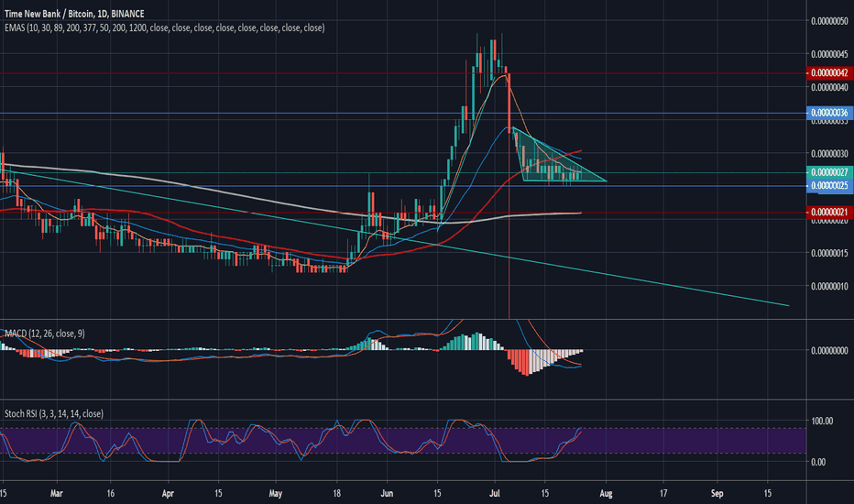Select the Stoch RSI indicator legend
Image resolution: width=854 pixels, height=504 pixels.
click(x=54, y=413)
